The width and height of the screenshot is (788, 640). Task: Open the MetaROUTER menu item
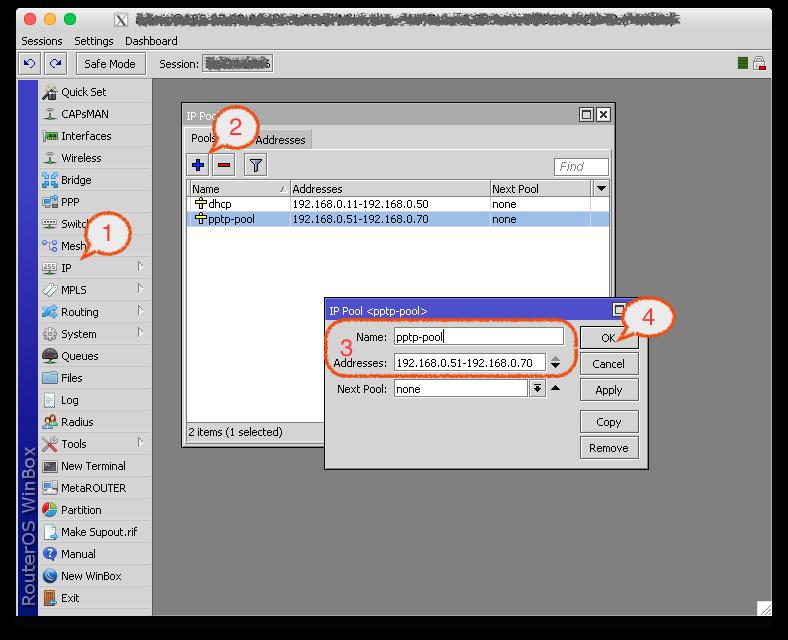95,488
